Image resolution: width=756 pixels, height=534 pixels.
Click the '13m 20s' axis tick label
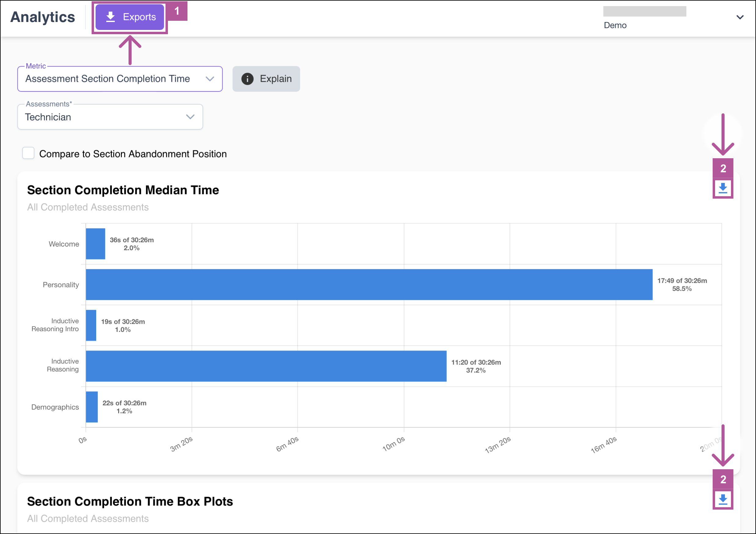pyautogui.click(x=497, y=445)
